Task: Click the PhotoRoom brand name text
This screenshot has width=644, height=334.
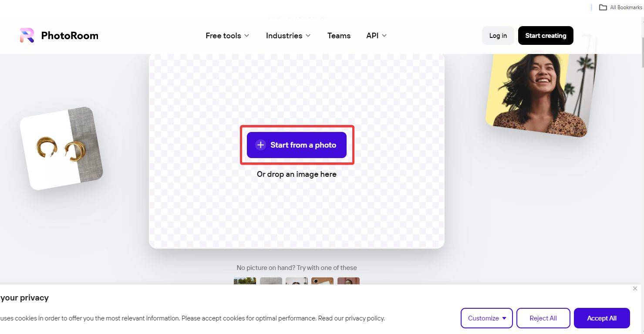Action: coord(70,36)
